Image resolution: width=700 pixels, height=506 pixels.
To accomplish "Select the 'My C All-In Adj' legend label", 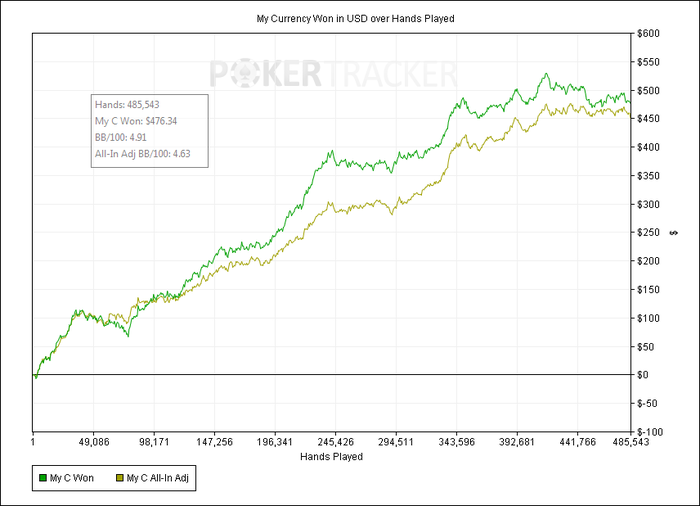I will [158, 478].
